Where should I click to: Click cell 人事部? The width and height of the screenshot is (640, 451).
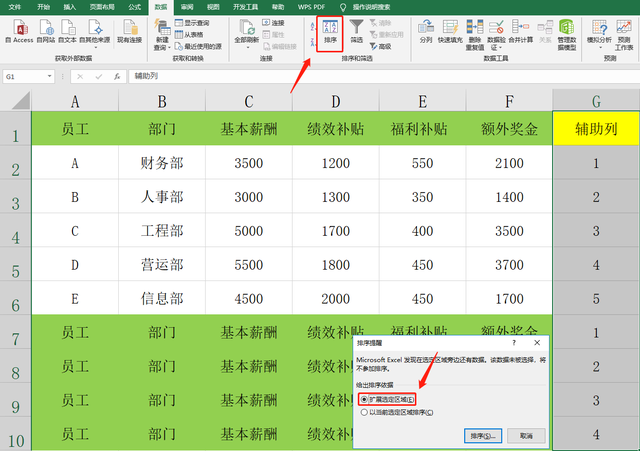click(162, 197)
